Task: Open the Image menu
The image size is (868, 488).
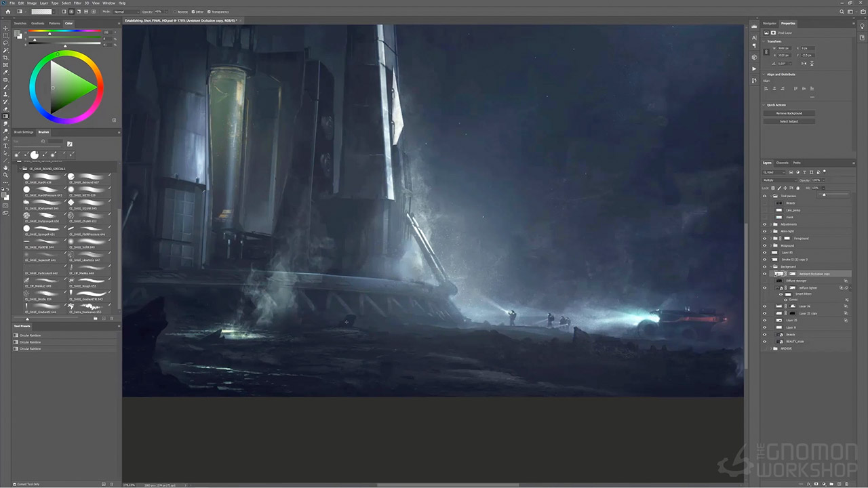Action: [x=32, y=3]
